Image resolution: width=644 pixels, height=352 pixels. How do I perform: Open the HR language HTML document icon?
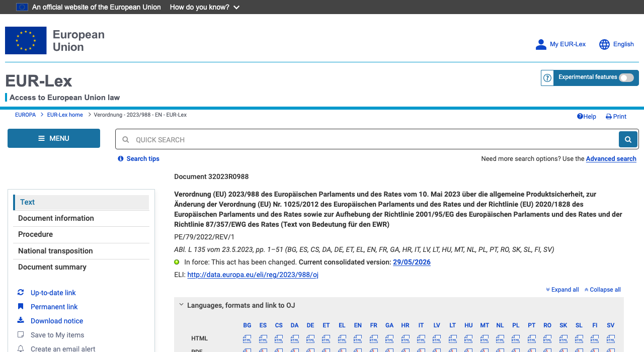(406, 339)
